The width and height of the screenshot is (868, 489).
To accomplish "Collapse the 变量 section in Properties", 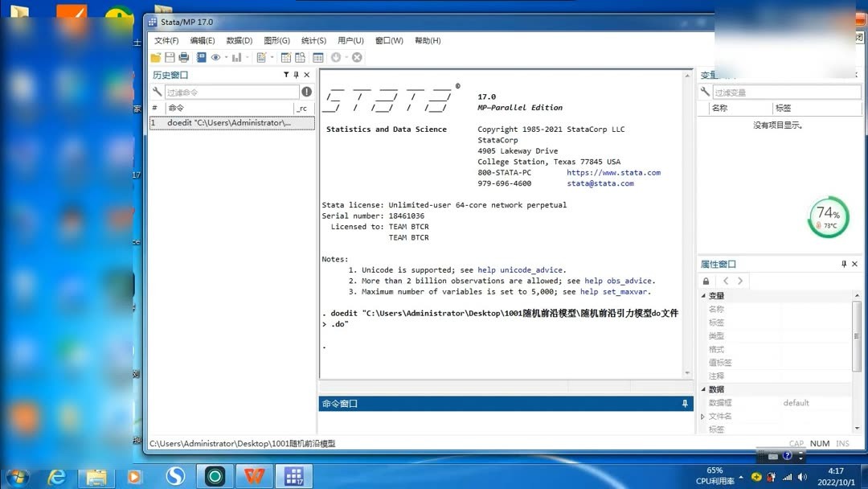I will click(704, 295).
